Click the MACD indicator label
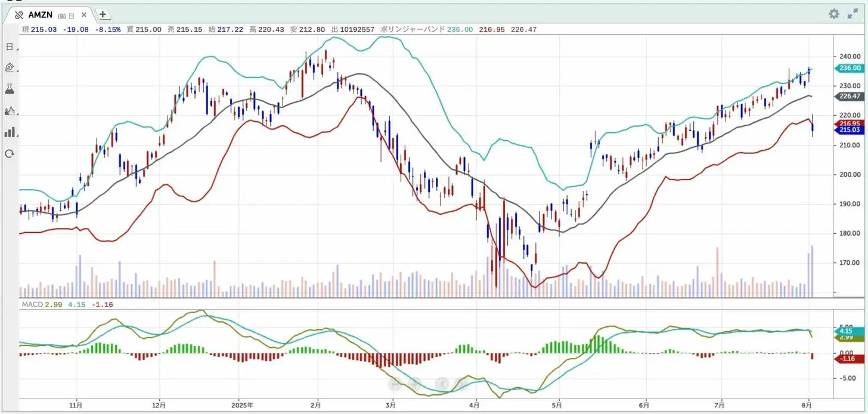Viewport: 868px width, 414px height. [x=32, y=304]
